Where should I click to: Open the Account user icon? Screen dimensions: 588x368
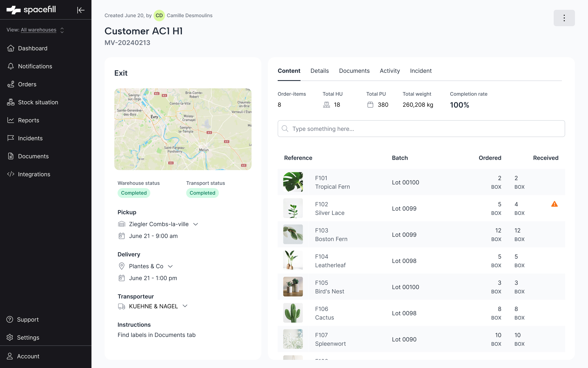10,356
